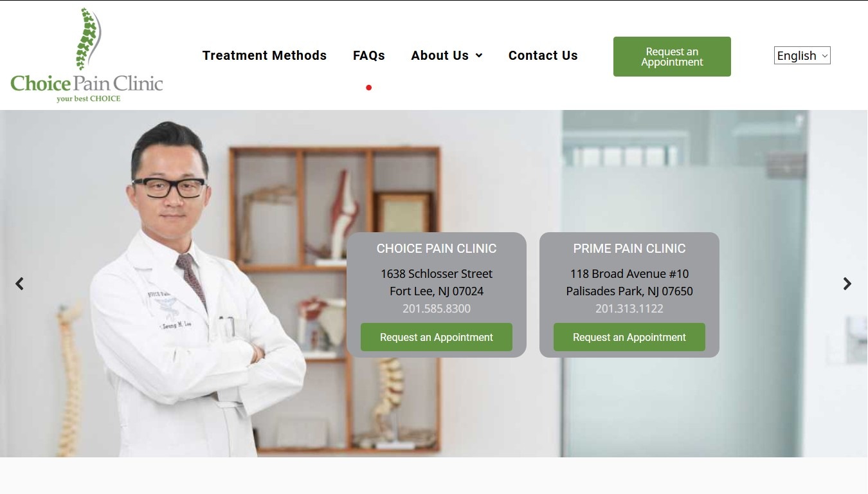Request an appointment at Choice Pain Clinic card
Image resolution: width=868 pixels, height=494 pixels.
pyautogui.click(x=437, y=337)
